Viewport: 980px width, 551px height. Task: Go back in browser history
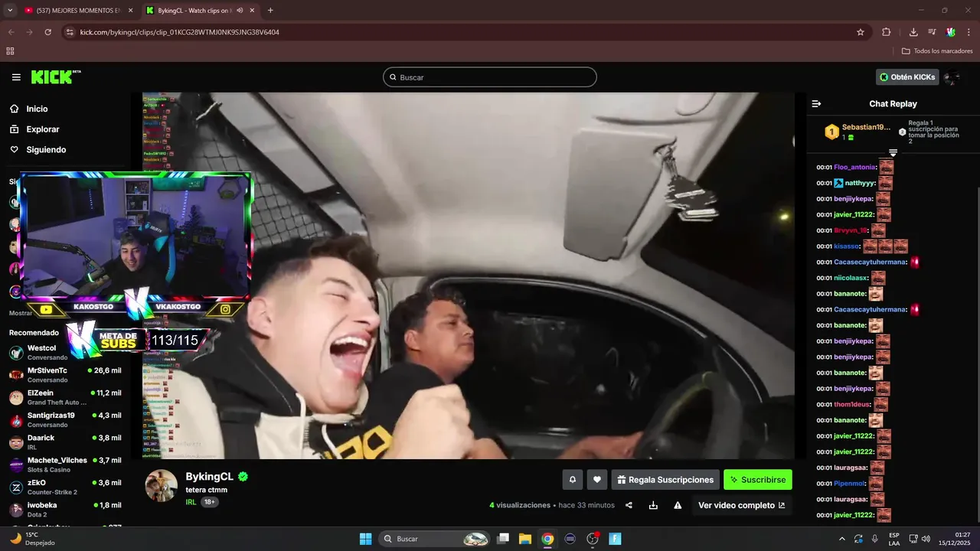pyautogui.click(x=11, y=32)
